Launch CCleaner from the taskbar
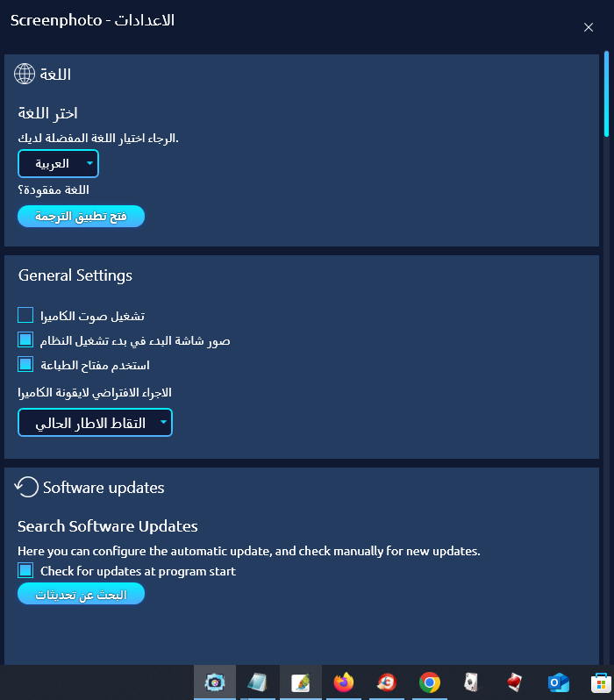 click(x=386, y=682)
